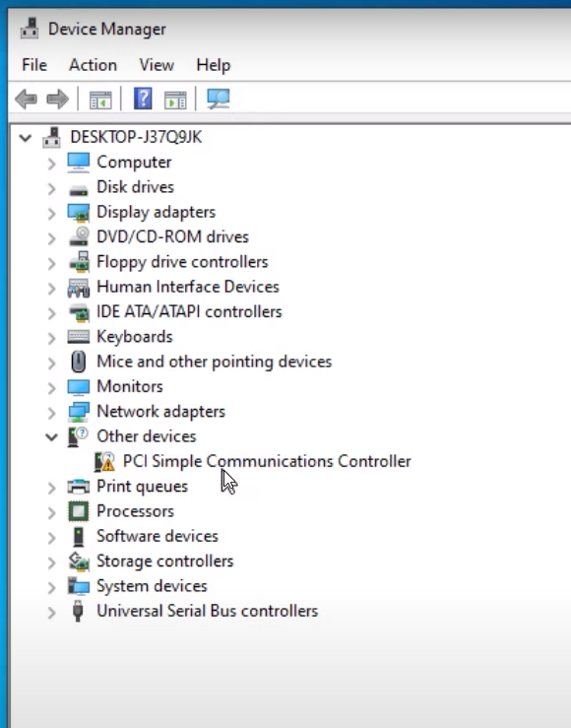The height and width of the screenshot is (728, 571).
Task: Expand the Computer category
Action: tap(51, 164)
